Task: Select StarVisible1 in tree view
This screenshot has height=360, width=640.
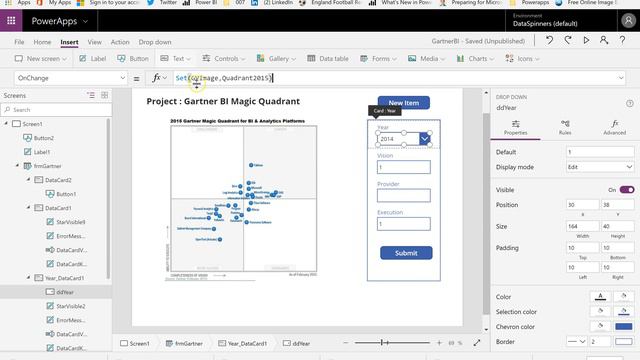Action: tap(66, 222)
